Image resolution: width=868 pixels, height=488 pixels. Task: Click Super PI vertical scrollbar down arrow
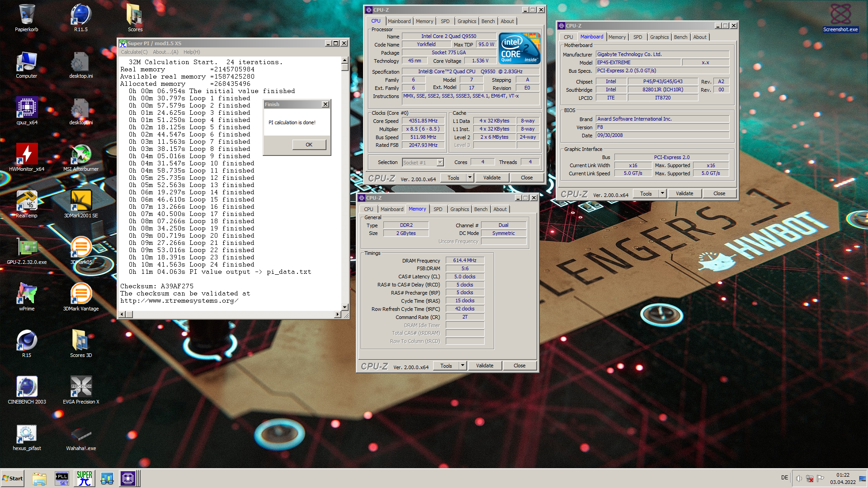(344, 307)
